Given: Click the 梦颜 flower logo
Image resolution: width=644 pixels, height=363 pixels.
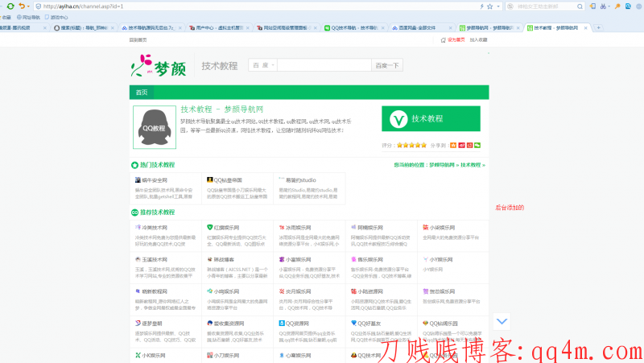Looking at the screenshot, I should tap(159, 66).
